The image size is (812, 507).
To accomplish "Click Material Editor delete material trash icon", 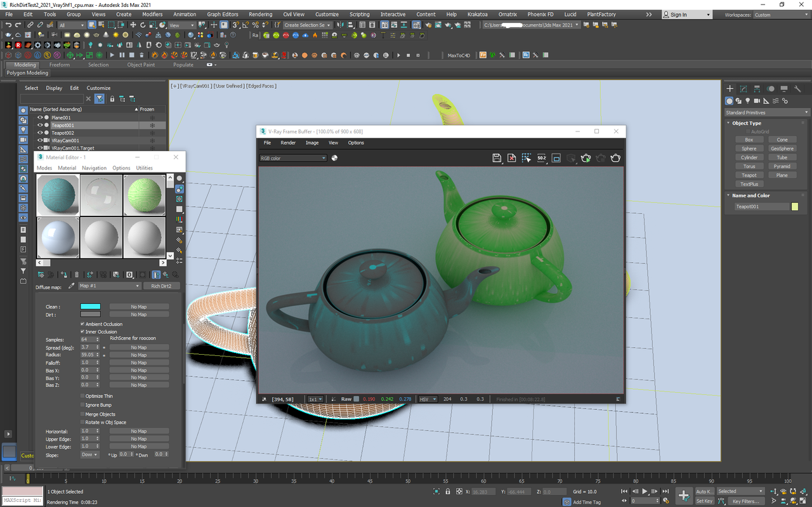I will 77,275.
